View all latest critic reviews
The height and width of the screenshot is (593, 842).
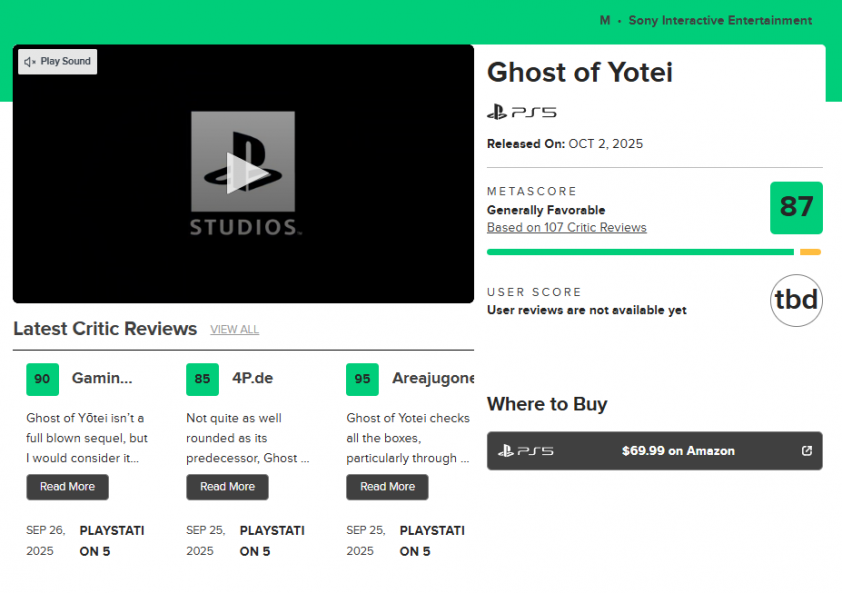pos(234,330)
